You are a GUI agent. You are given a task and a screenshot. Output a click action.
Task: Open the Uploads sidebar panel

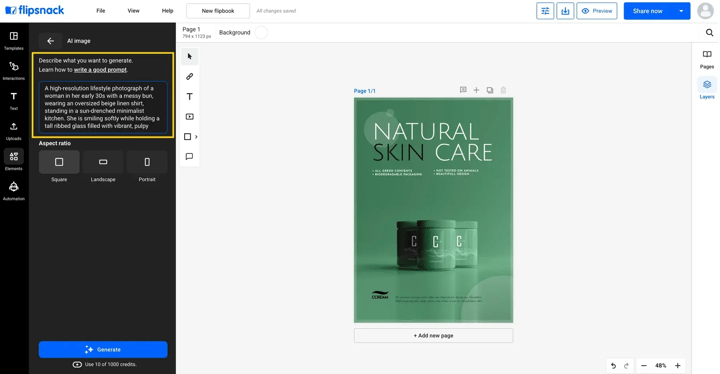[14, 131]
